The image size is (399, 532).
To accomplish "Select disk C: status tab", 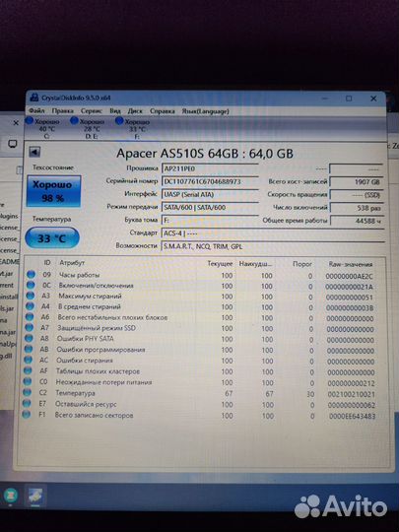I will click(x=43, y=128).
